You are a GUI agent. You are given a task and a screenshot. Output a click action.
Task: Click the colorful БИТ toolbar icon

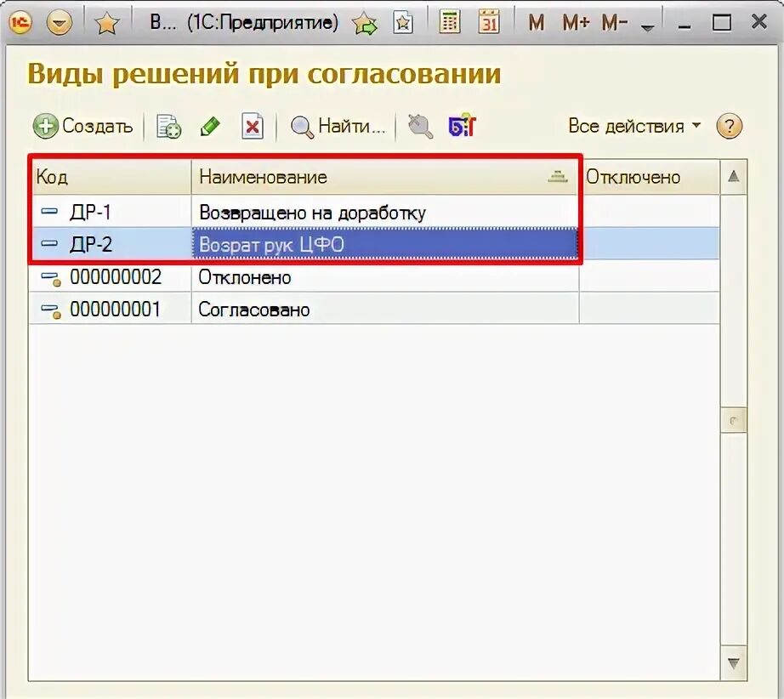pos(462,126)
